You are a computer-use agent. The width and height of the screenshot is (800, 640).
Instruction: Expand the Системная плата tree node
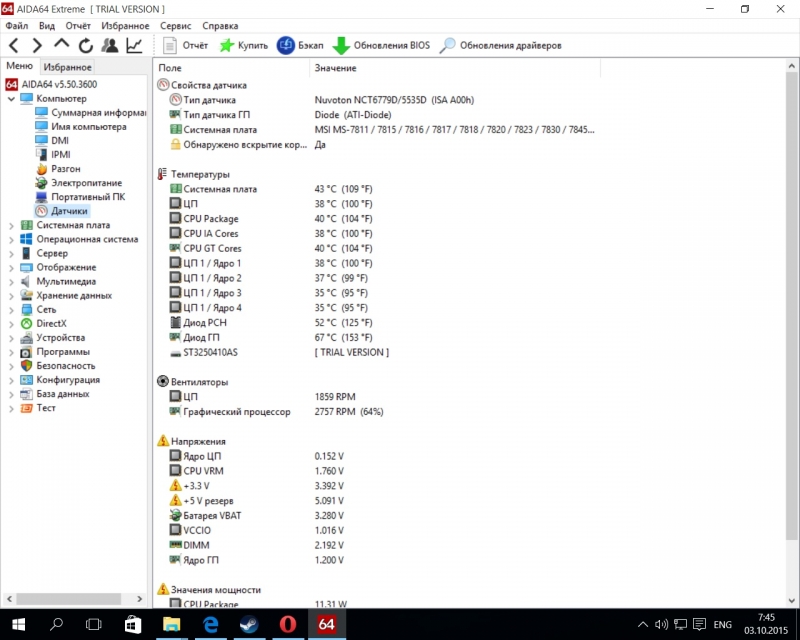pos(11,225)
